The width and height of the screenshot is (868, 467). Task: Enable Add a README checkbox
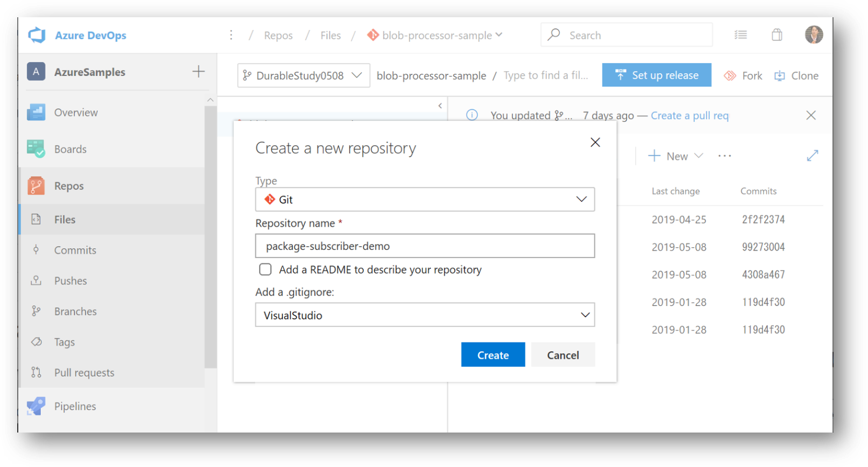pyautogui.click(x=265, y=269)
